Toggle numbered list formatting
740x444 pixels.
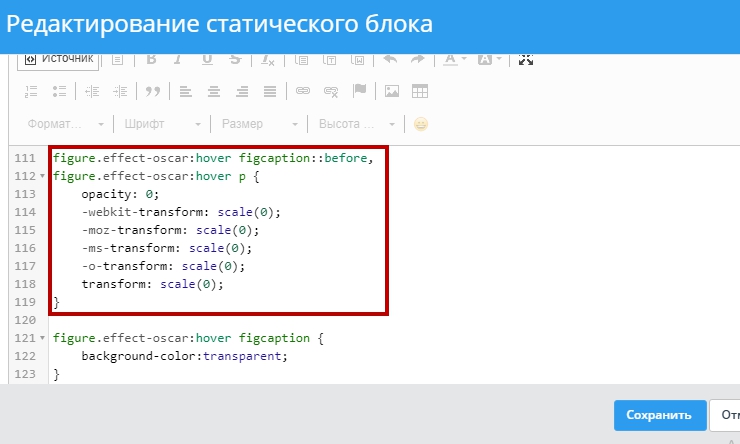click(x=30, y=91)
